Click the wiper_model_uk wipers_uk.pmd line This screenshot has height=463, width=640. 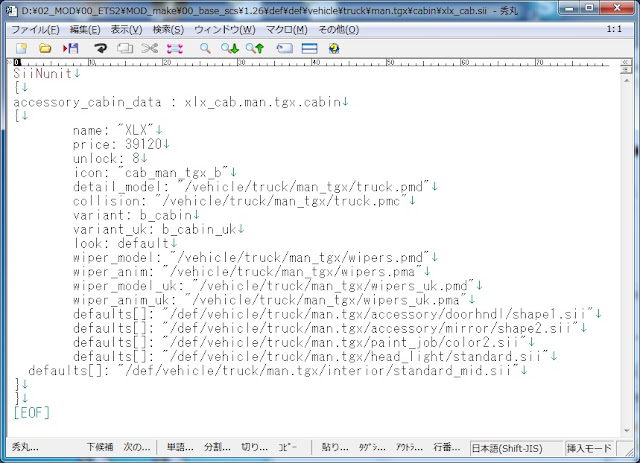pyautogui.click(x=278, y=285)
